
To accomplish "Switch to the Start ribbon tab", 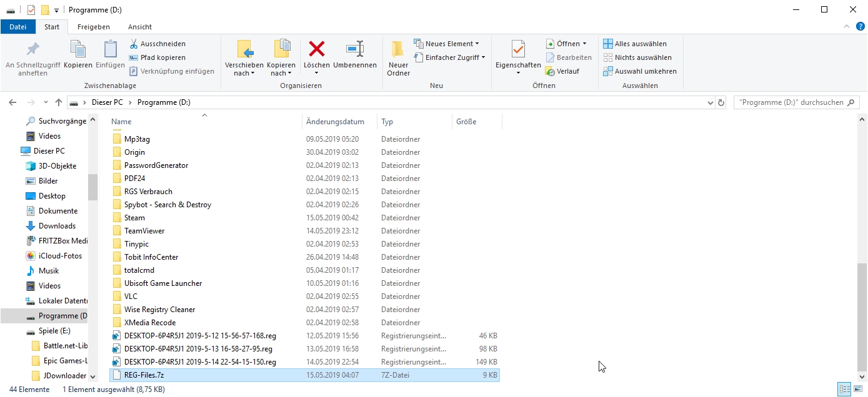I will point(52,27).
